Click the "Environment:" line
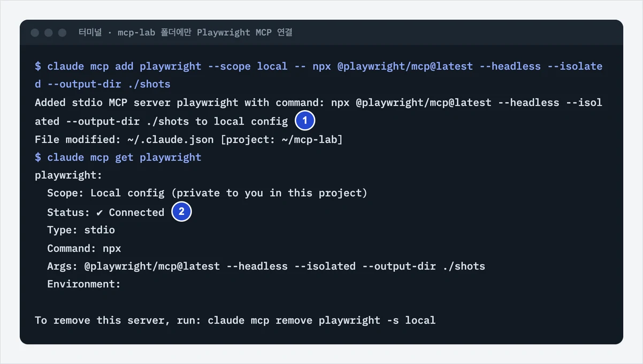This screenshot has height=364, width=643. (x=84, y=284)
